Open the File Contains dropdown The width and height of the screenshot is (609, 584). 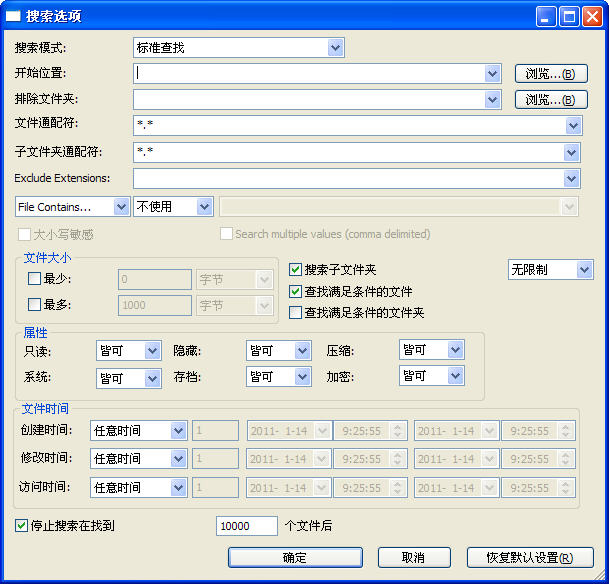72,206
